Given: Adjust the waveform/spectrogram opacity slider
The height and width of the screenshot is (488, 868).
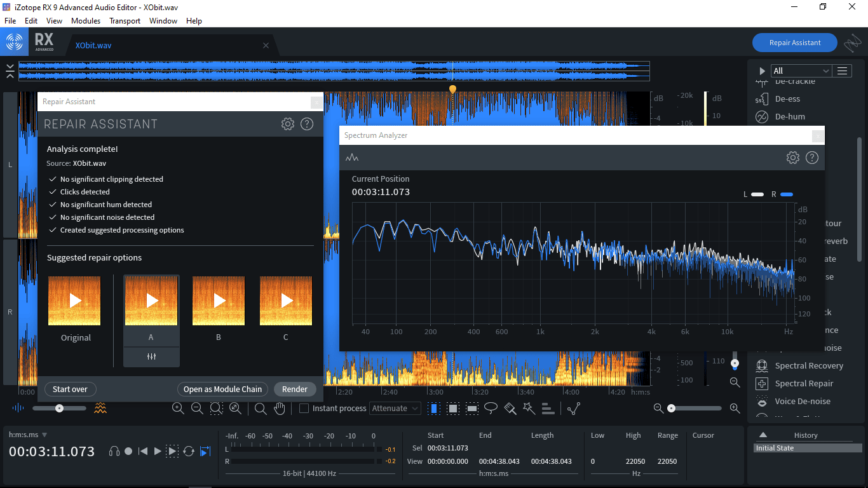Looking at the screenshot, I should [x=59, y=408].
